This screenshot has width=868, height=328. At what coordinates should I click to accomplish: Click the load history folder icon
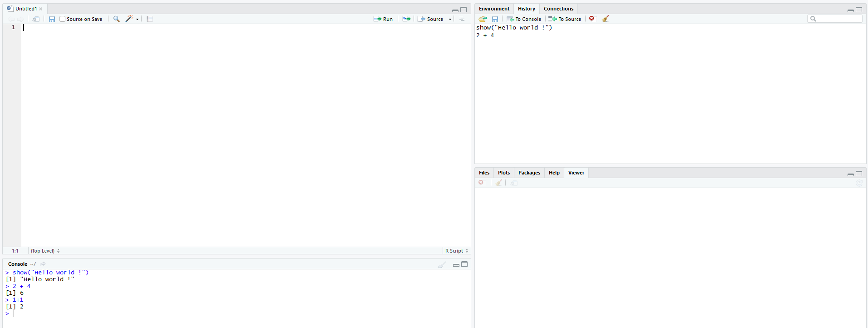[483, 19]
